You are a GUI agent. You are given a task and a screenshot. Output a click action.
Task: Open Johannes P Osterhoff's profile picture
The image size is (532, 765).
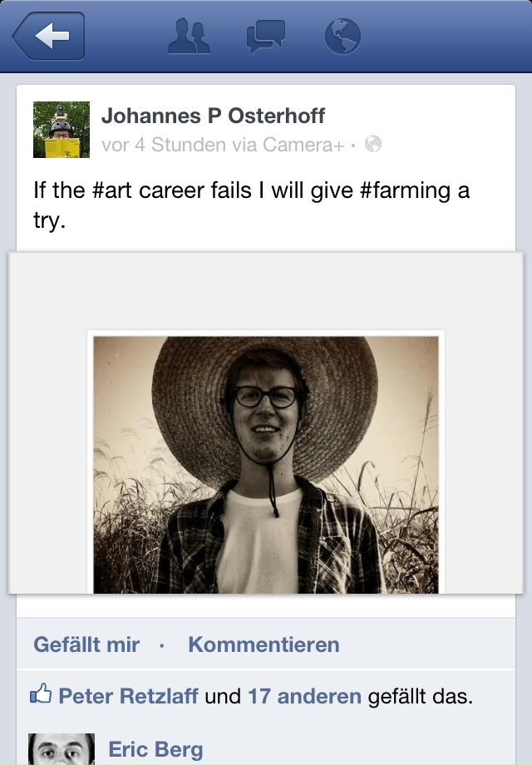click(62, 130)
